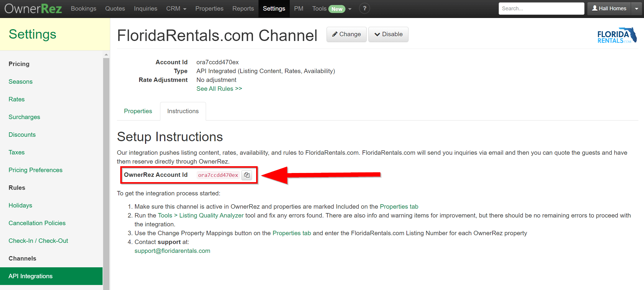Click the sidebar scrollbar up arrow
Viewport: 644px width, 290px height.
[106, 55]
